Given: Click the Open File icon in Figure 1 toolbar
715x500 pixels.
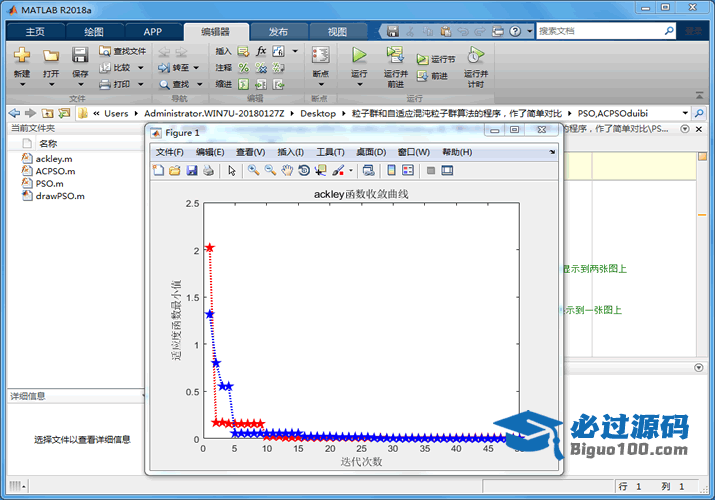Looking at the screenshot, I should click(x=175, y=170).
